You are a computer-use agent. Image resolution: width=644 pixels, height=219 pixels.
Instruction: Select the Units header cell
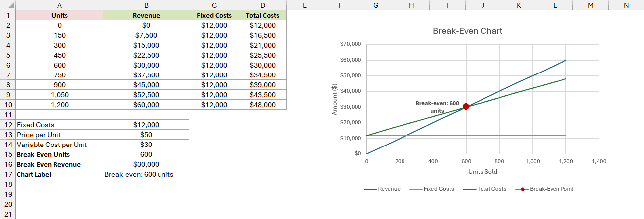tap(60, 15)
